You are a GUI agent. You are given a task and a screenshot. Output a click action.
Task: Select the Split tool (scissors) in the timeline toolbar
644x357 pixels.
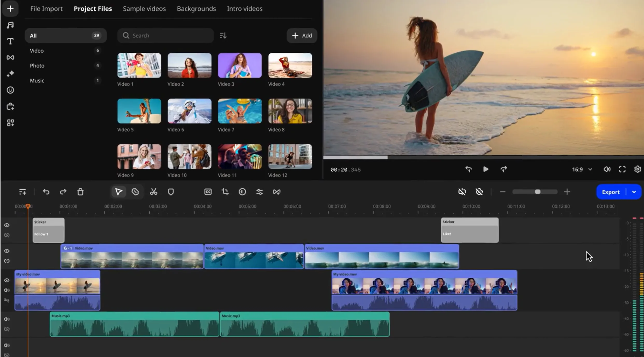pos(153,192)
